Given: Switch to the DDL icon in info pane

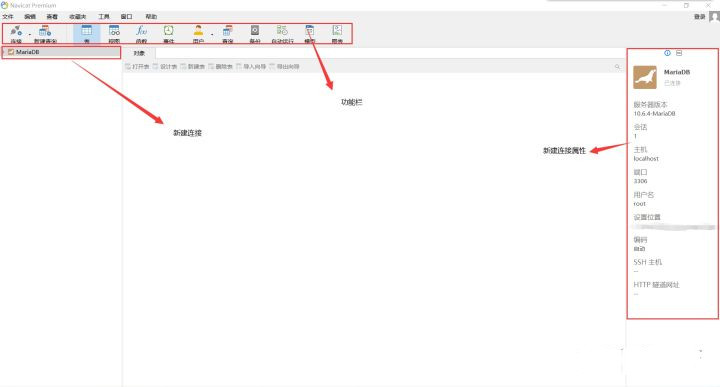Looking at the screenshot, I should click(679, 53).
